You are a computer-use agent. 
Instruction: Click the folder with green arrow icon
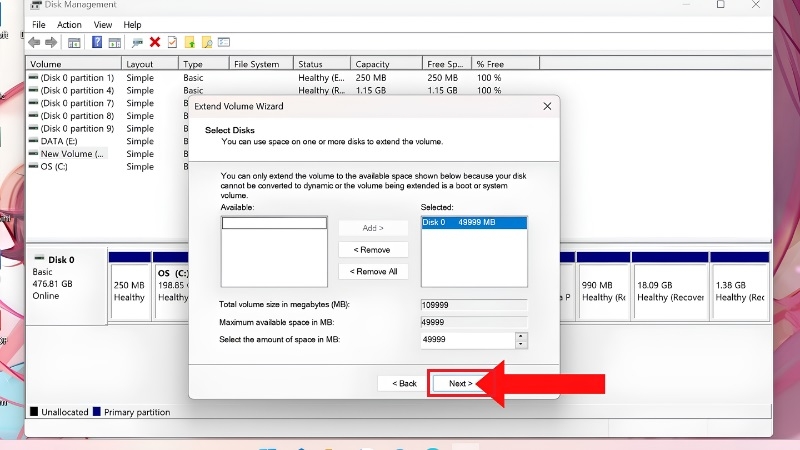pyautogui.click(x=190, y=43)
